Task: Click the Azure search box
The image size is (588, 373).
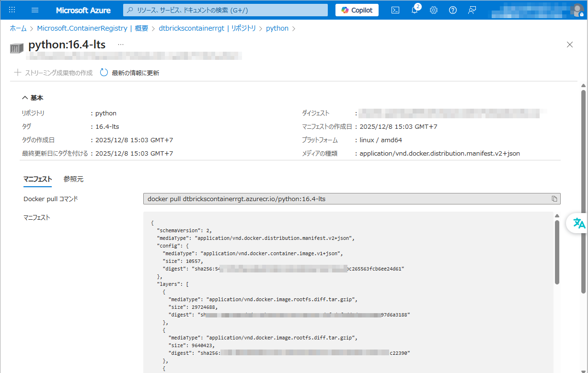Action: point(225,10)
